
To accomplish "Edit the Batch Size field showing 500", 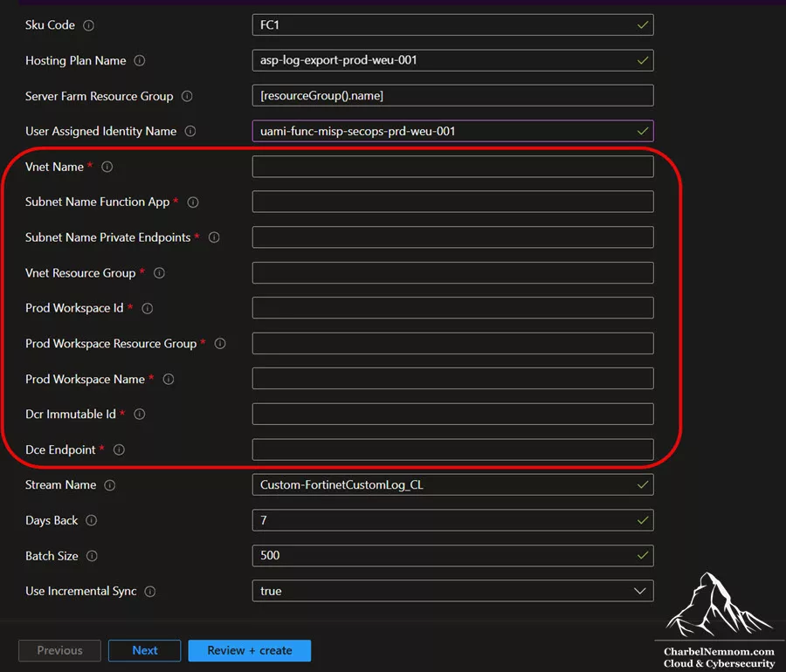I will click(x=452, y=556).
